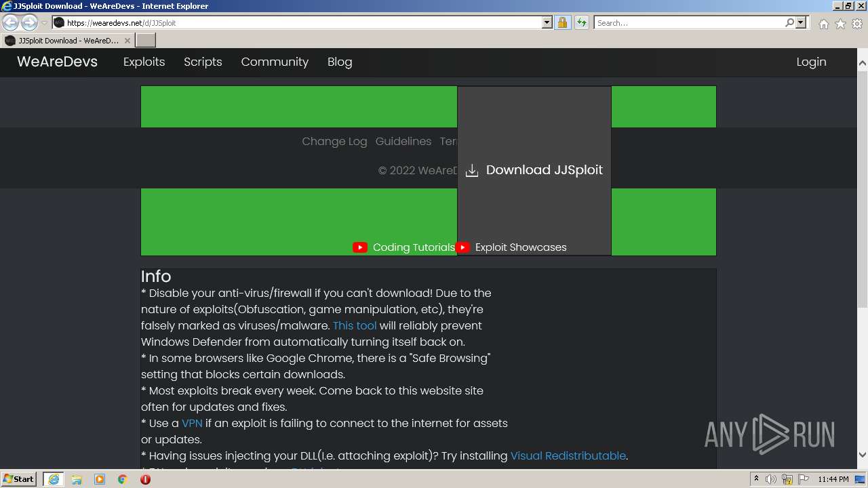The image size is (868, 488).
Task: Click the Info heading text
Action: [x=156, y=277]
